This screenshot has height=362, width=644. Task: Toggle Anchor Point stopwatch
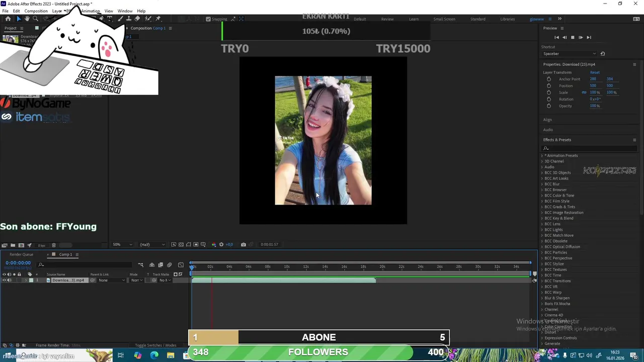(549, 79)
